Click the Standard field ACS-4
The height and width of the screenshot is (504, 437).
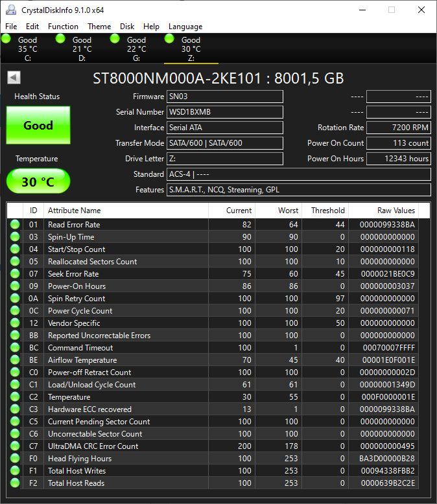point(299,174)
